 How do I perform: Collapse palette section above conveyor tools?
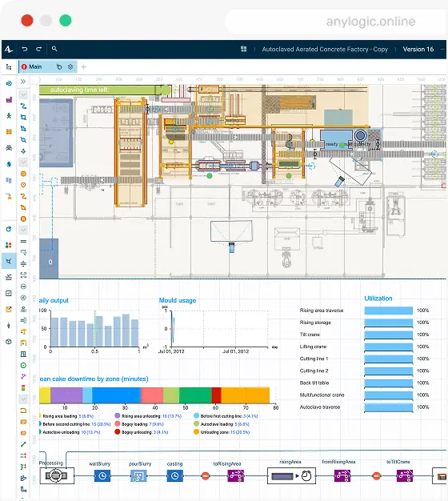click(23, 230)
